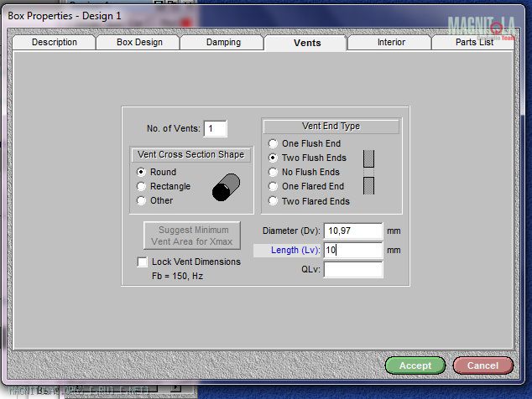Open the Box Design tab
The image size is (532, 399).
(139, 42)
